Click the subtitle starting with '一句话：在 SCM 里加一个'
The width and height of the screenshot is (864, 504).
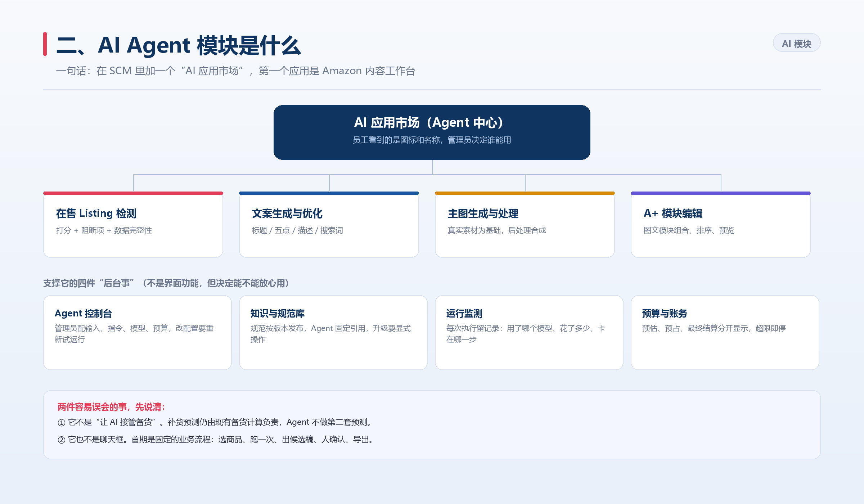236,71
